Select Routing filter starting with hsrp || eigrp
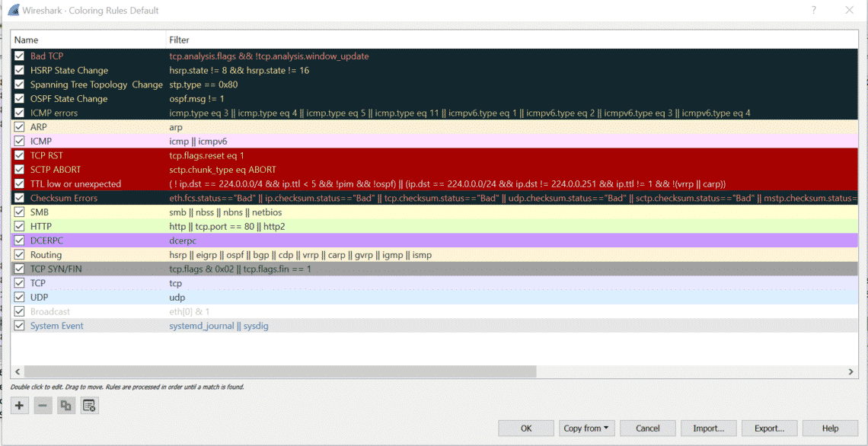 click(300, 254)
